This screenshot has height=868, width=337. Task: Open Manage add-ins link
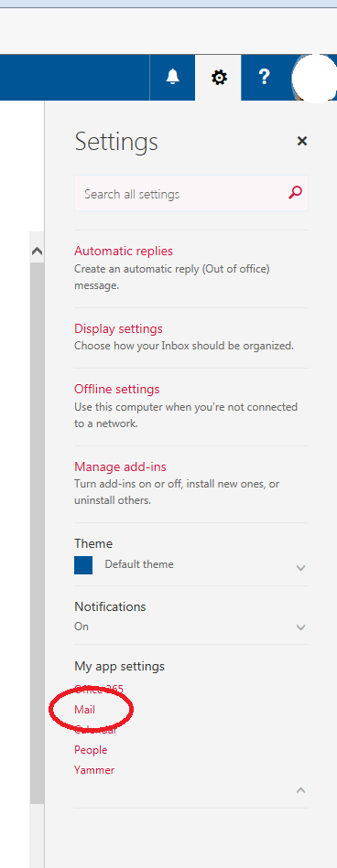tap(120, 466)
